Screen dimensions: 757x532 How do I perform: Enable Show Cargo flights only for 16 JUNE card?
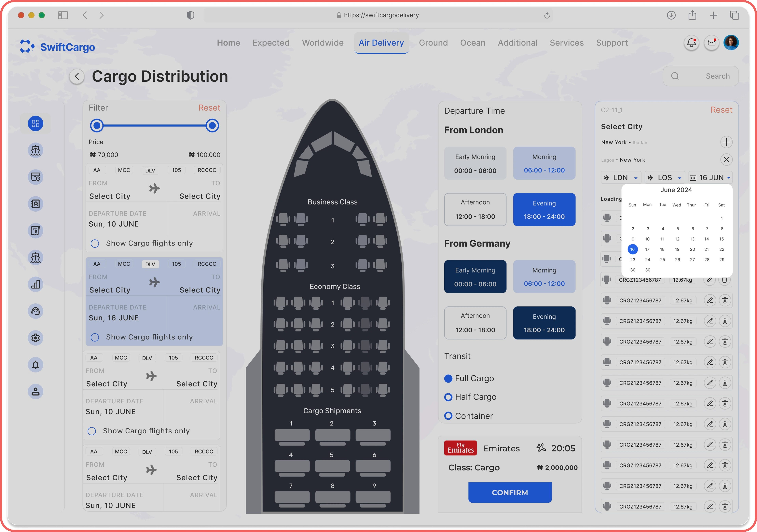(x=95, y=337)
